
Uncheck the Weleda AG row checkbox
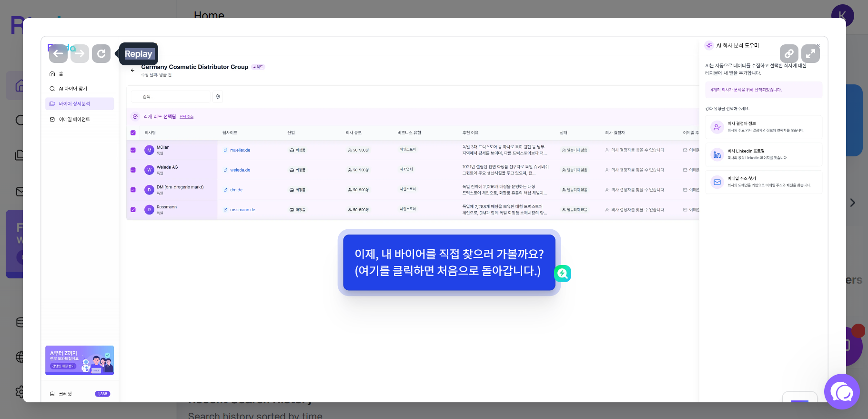(x=133, y=170)
